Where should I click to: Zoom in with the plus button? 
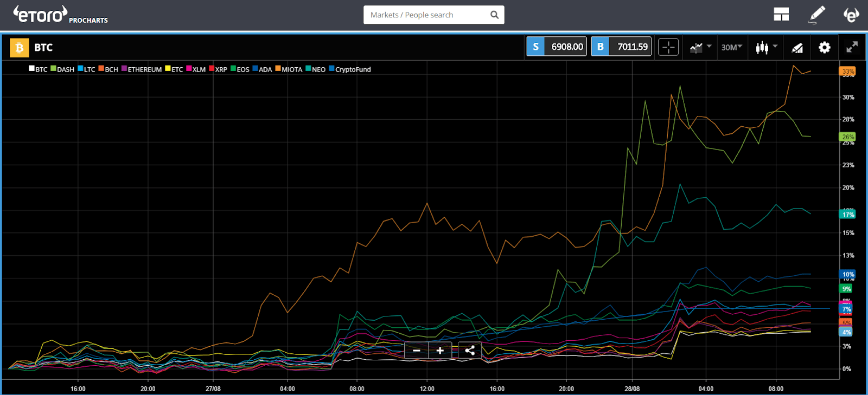coord(440,351)
